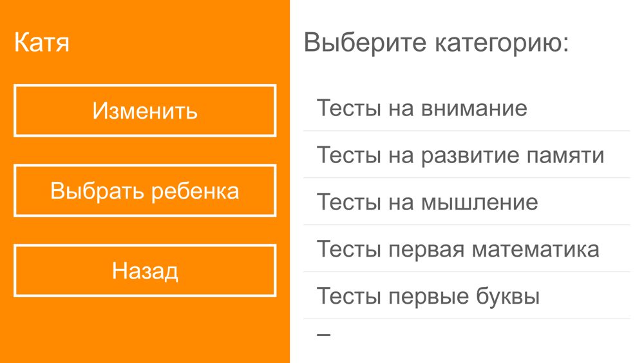Click the child name Катя
The height and width of the screenshot is (363, 644).
42,43
